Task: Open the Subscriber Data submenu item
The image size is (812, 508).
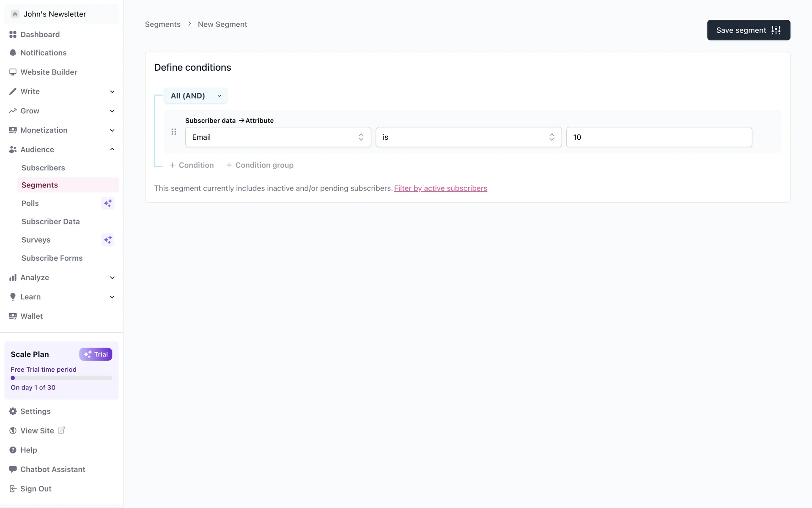Action: [50, 221]
